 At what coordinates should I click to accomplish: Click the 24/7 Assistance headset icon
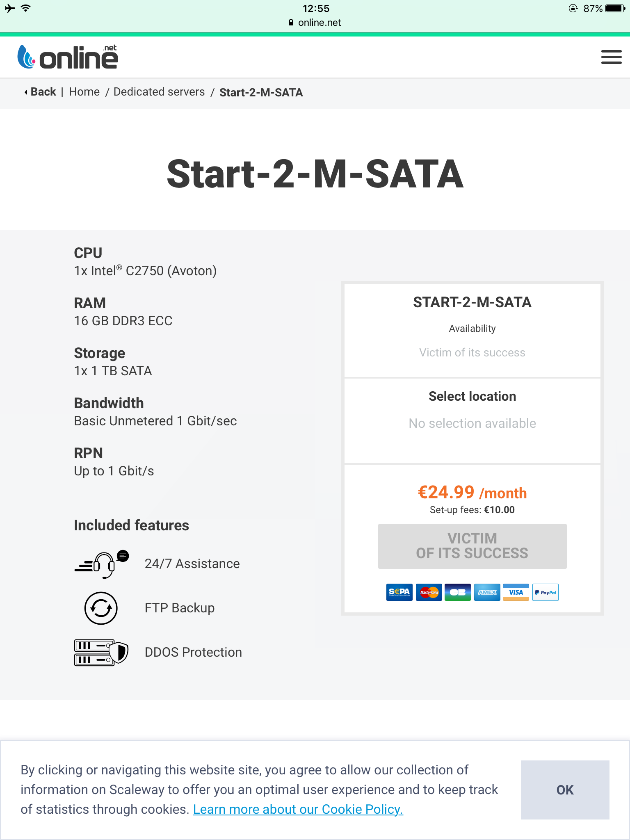[102, 564]
